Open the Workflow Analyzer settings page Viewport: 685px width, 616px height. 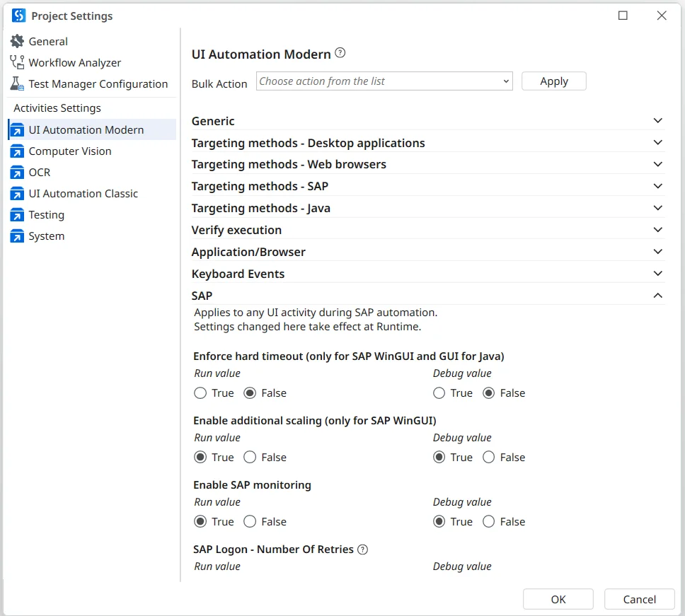pyautogui.click(x=75, y=63)
